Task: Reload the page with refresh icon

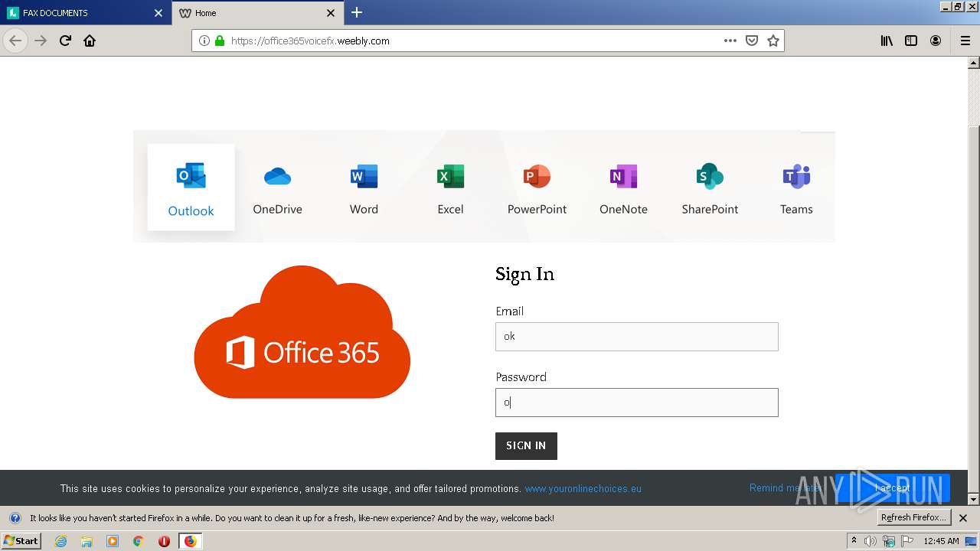Action: 65,41
